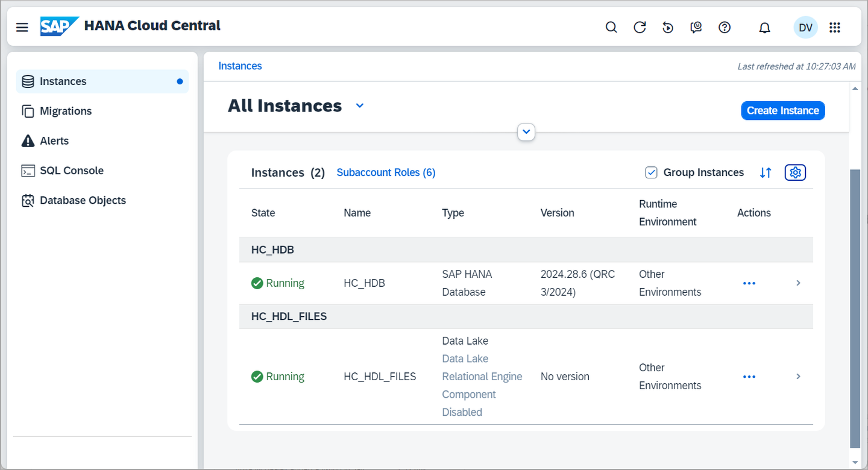Screen dimensions: 868x470
Task: Open the hamburger navigation menu
Action: click(22, 27)
